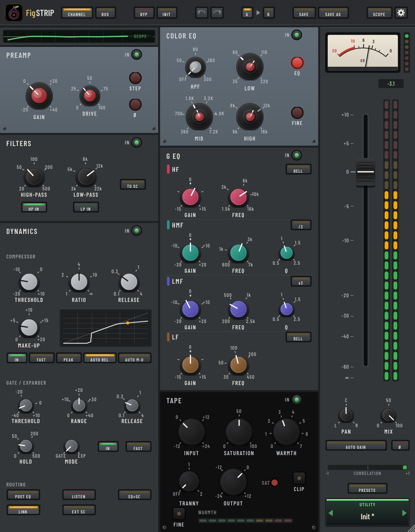Enable the filters TO SC button
415x532 pixels.
[x=132, y=185]
